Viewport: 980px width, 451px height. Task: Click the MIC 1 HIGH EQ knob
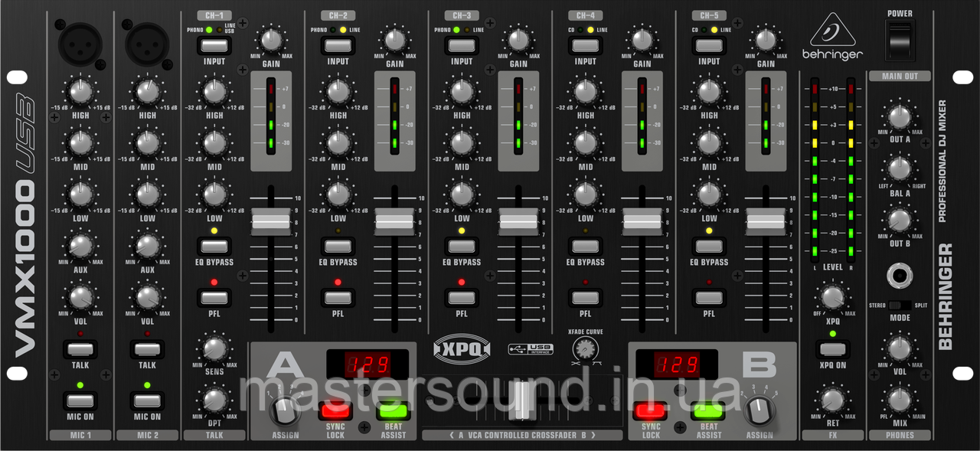coord(80,92)
